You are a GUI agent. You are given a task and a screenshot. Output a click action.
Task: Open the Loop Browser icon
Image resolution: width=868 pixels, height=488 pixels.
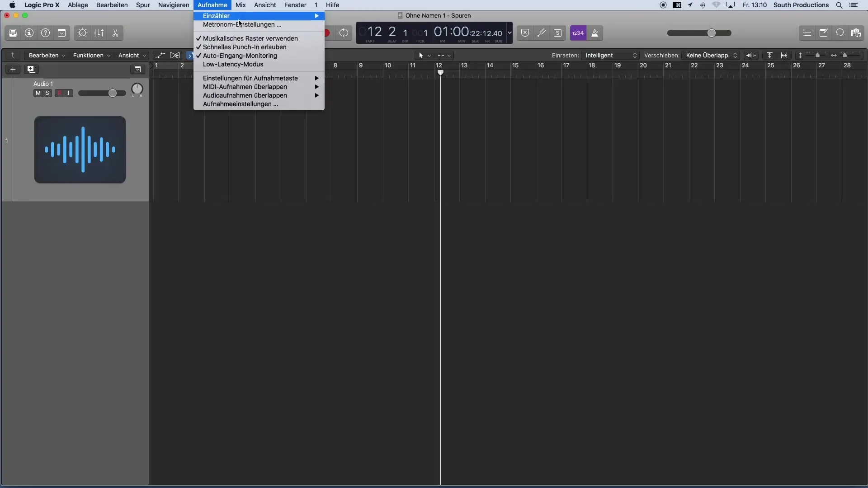point(840,33)
